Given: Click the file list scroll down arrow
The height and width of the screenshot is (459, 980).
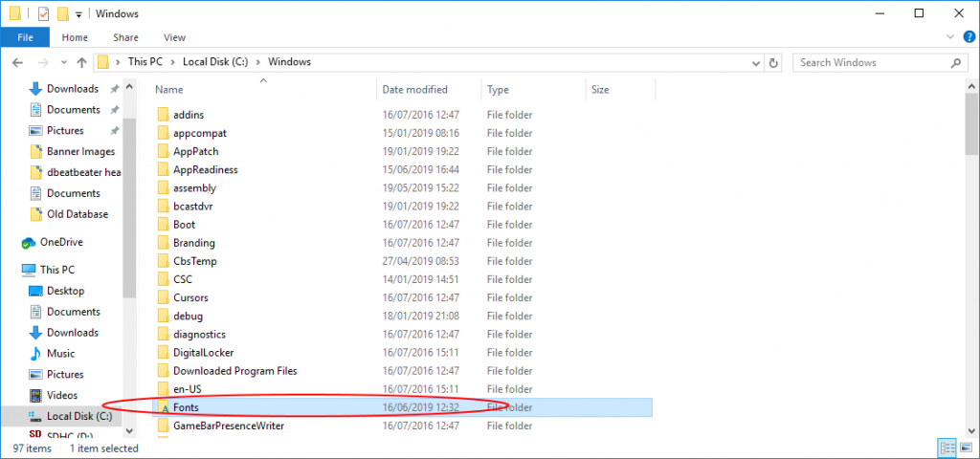Looking at the screenshot, I should [970, 430].
